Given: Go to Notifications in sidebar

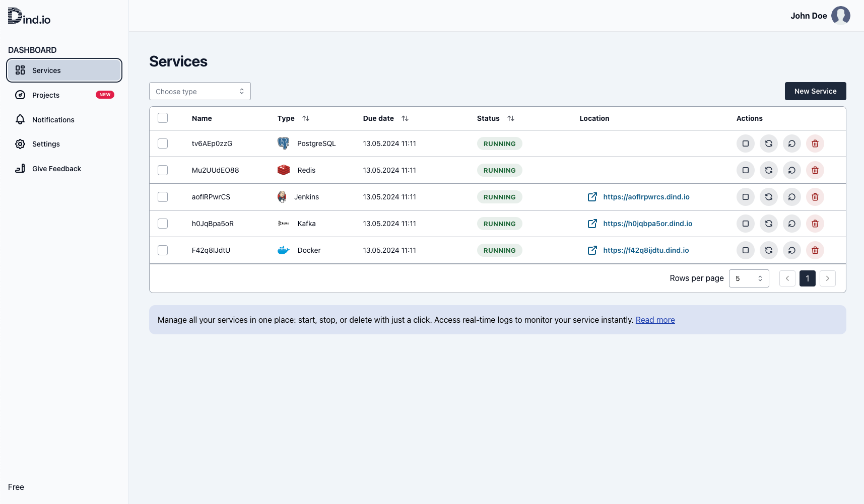Looking at the screenshot, I should click(53, 120).
